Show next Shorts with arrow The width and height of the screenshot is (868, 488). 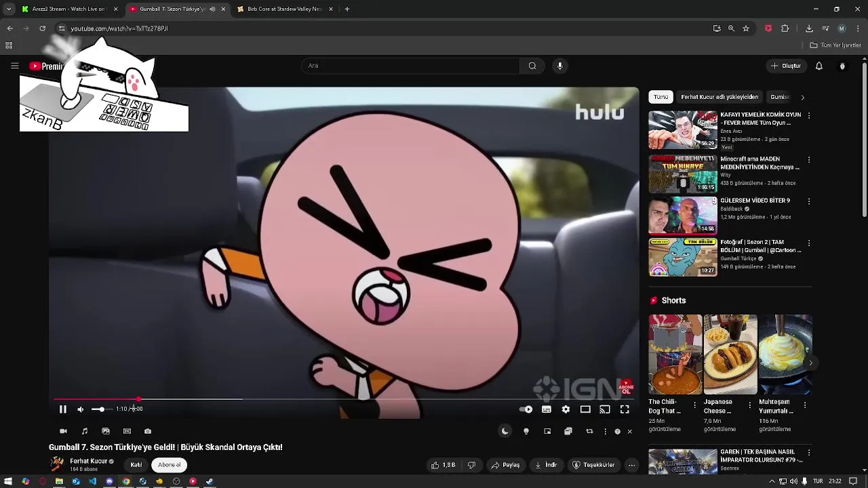(810, 363)
